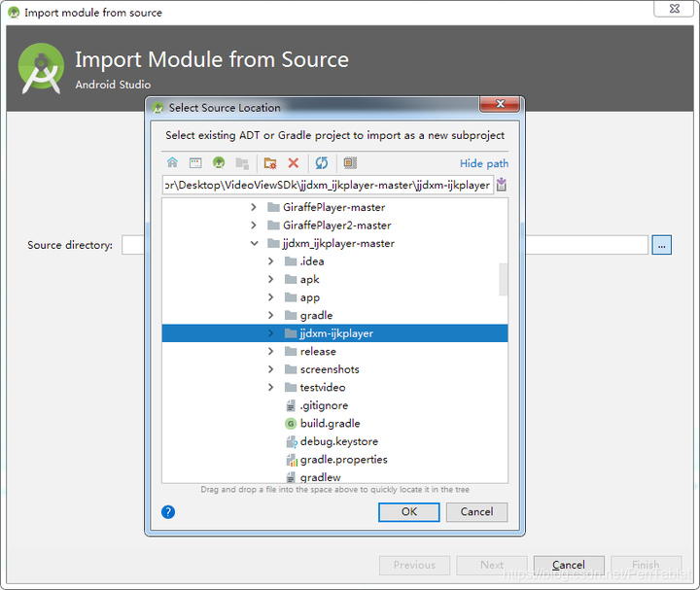This screenshot has width=700, height=590.
Task: Create a new folder in tree
Action: click(270, 163)
